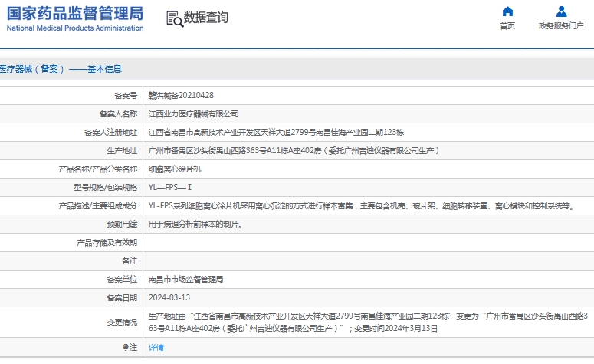The width and height of the screenshot is (594, 364).
Task: Click the home house icon
Action: (x=507, y=11)
